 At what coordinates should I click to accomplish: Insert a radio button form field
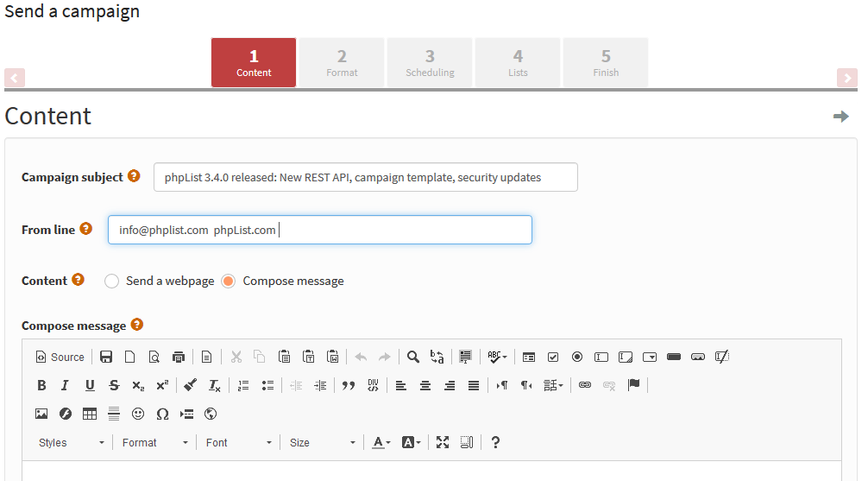click(x=577, y=357)
